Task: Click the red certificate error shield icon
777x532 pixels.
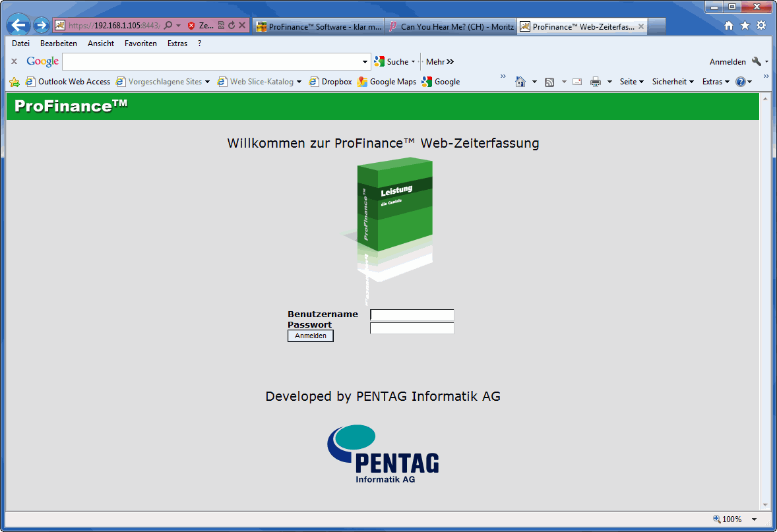Action: pyautogui.click(x=191, y=26)
